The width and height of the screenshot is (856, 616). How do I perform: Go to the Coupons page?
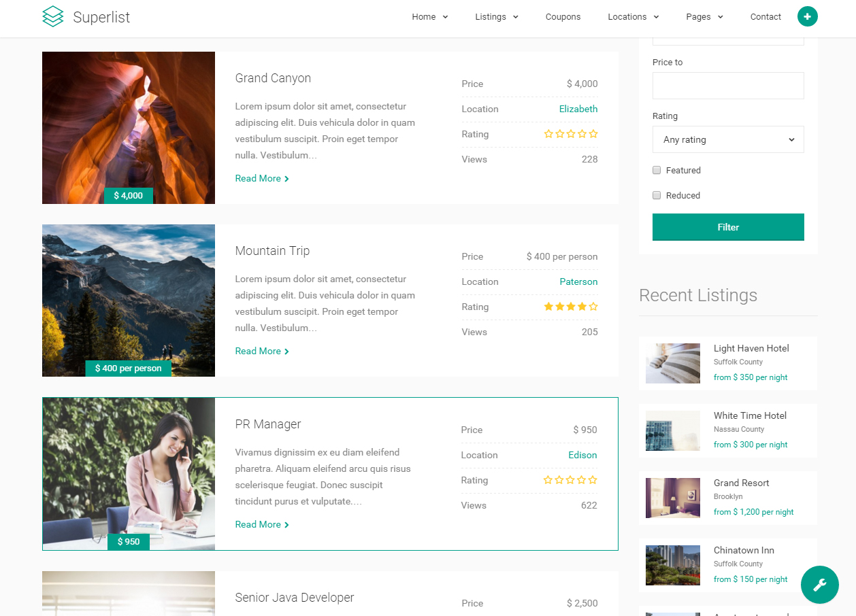click(563, 17)
